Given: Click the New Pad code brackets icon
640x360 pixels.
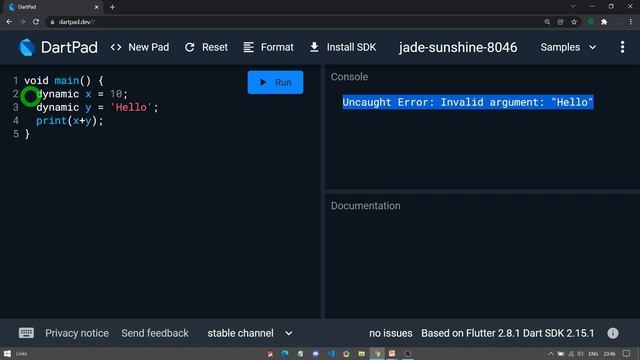Looking at the screenshot, I should point(116,47).
